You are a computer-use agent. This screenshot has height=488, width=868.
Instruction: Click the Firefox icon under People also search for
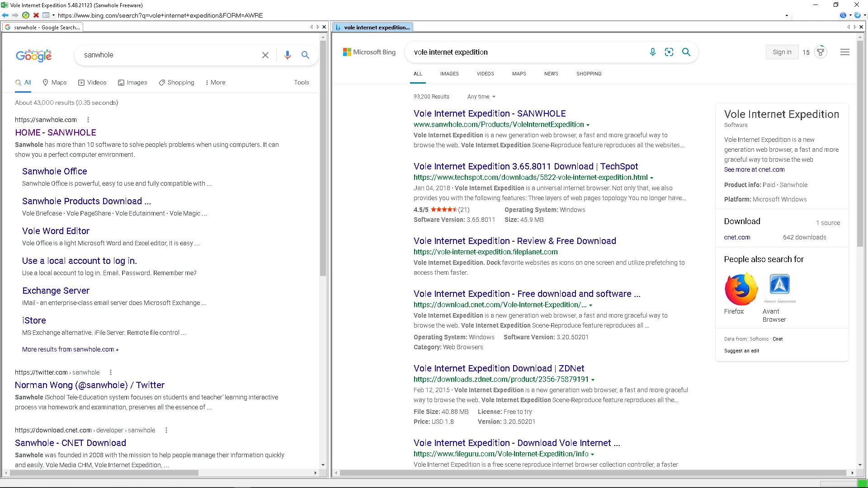click(741, 288)
